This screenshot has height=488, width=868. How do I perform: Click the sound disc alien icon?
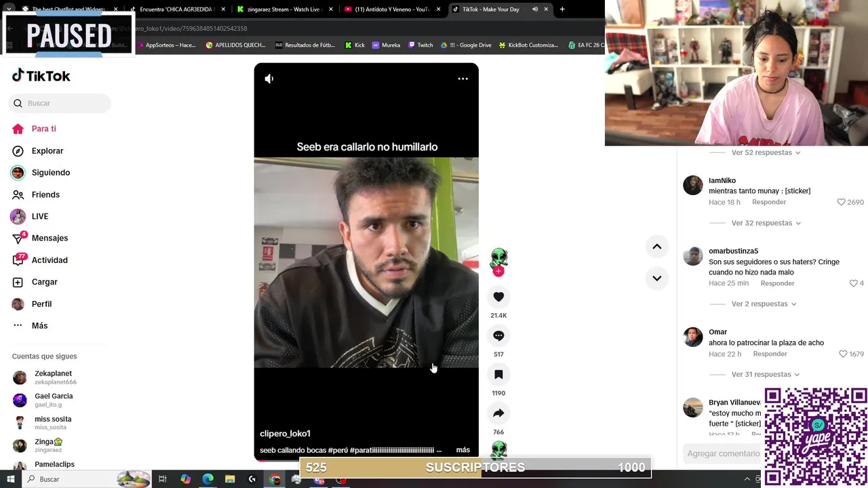(x=499, y=450)
